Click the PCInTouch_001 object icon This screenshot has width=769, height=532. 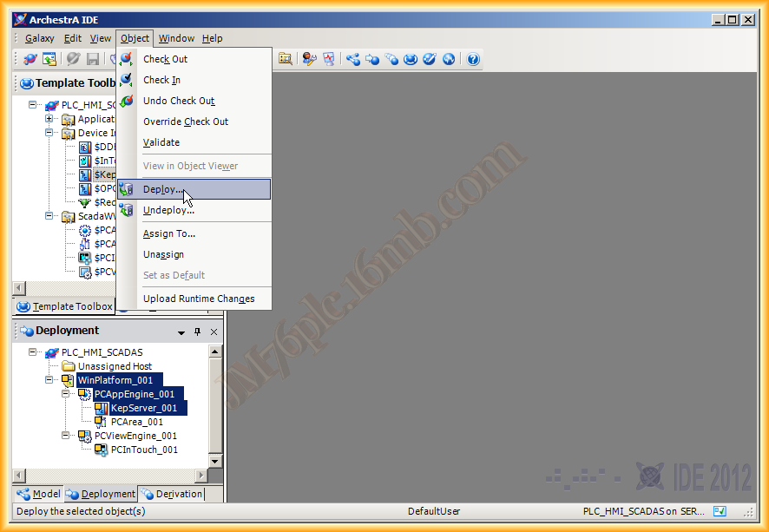coord(101,450)
